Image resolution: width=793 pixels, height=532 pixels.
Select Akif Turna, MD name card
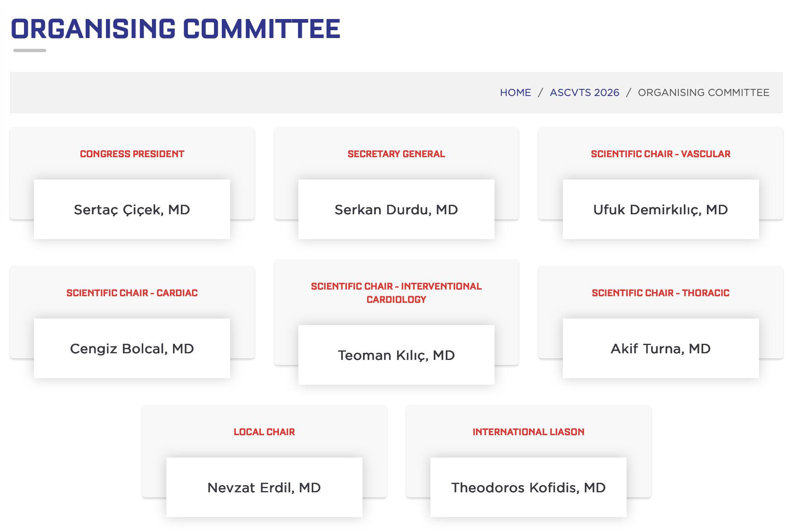661,349
